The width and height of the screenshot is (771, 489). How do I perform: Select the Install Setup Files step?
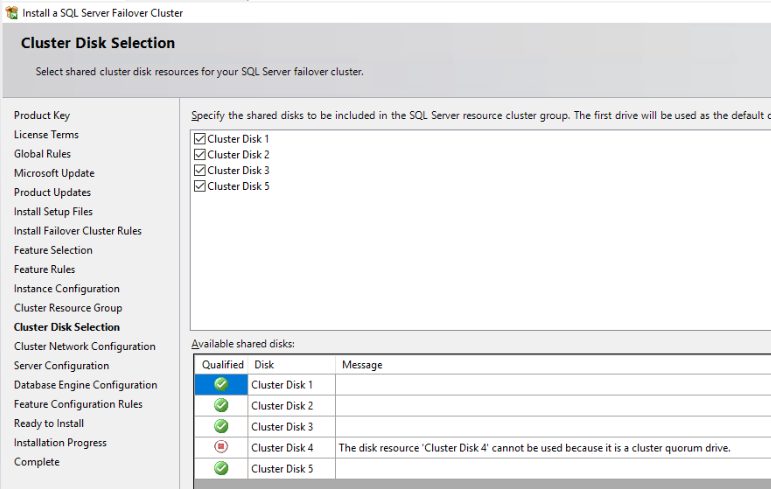click(x=53, y=212)
